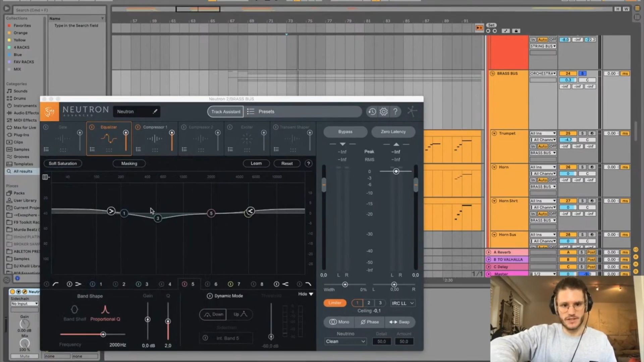This screenshot has width=644, height=362.
Task: Click the EQ Reset button
Action: tap(287, 164)
